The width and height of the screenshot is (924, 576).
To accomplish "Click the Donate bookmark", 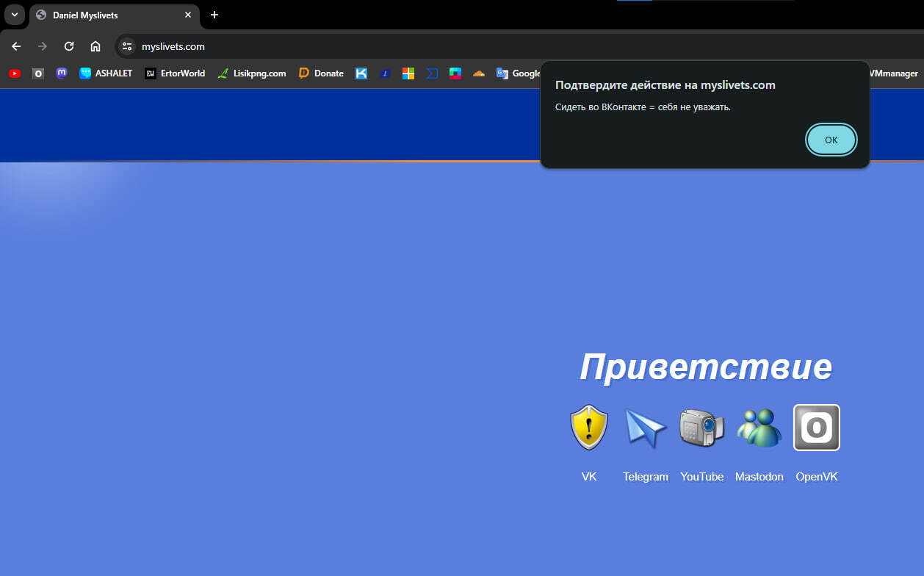I will tap(321, 73).
